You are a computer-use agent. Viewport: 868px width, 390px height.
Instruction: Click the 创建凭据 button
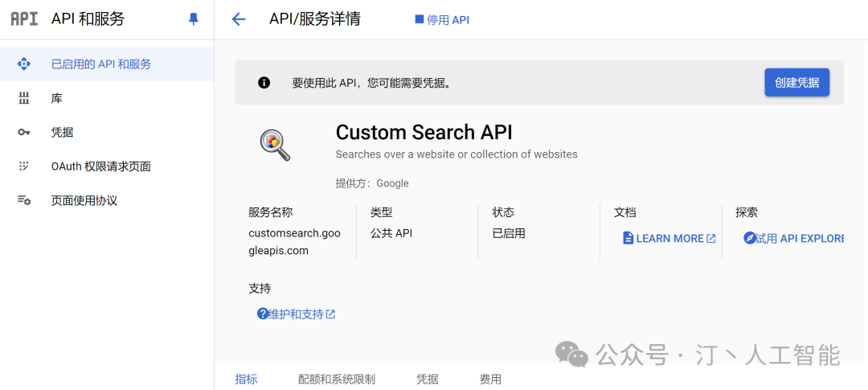797,83
